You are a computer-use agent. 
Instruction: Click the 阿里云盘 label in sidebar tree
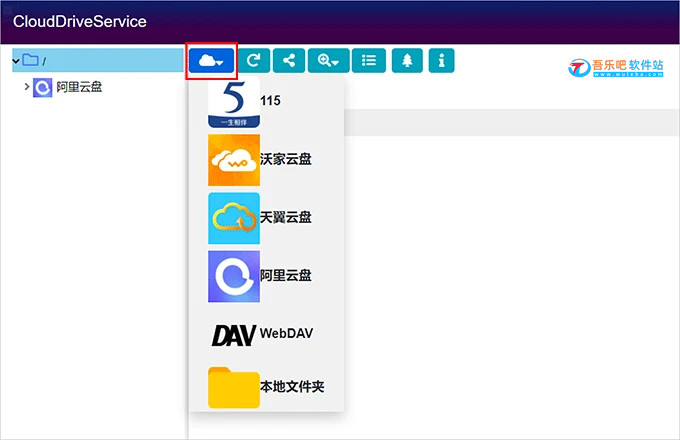(79, 87)
